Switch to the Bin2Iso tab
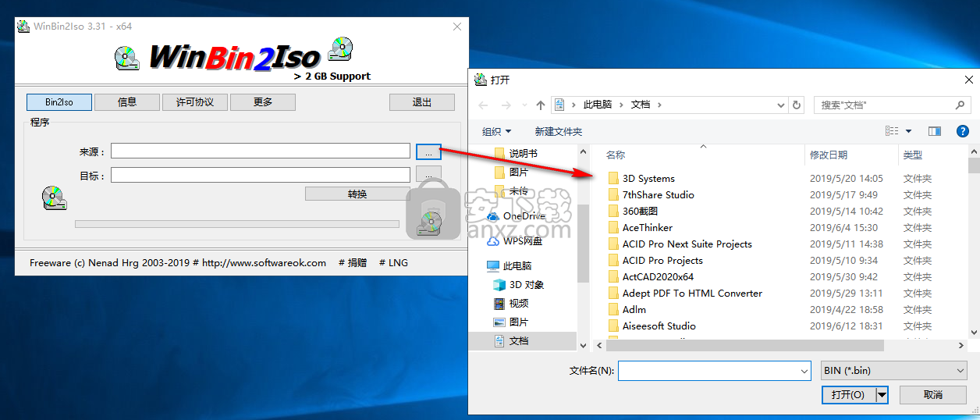 59,102
